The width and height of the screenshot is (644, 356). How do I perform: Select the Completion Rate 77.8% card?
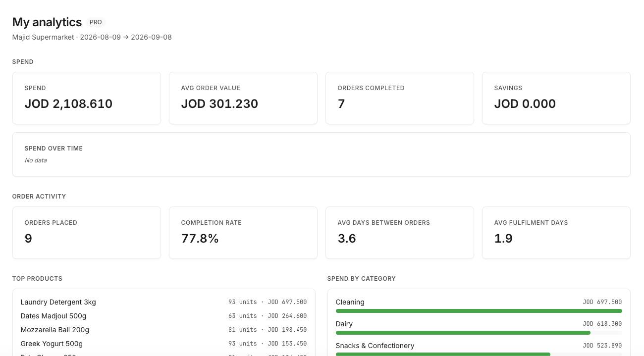point(243,233)
